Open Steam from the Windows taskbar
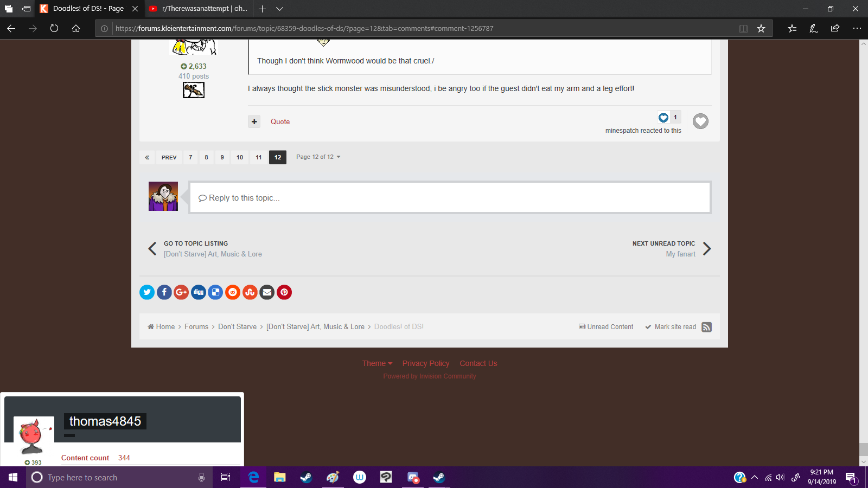Screen dimensions: 868x488 point(306,477)
